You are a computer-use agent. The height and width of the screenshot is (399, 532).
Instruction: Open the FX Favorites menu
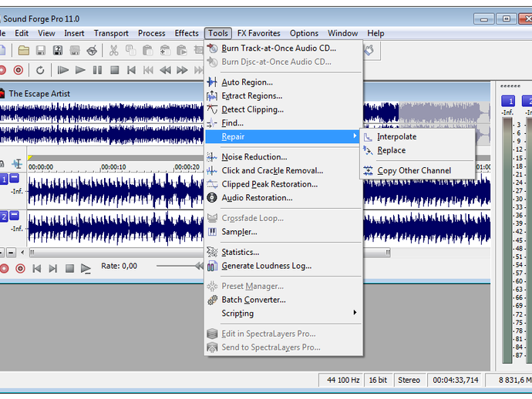point(258,33)
